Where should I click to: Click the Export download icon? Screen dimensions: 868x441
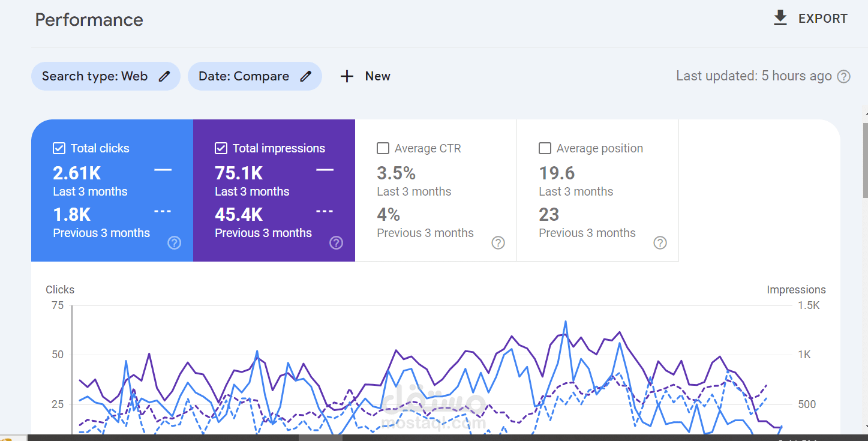click(780, 18)
